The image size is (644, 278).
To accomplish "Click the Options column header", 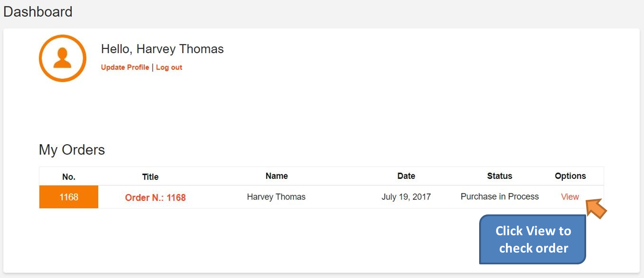I will pyautogui.click(x=570, y=176).
